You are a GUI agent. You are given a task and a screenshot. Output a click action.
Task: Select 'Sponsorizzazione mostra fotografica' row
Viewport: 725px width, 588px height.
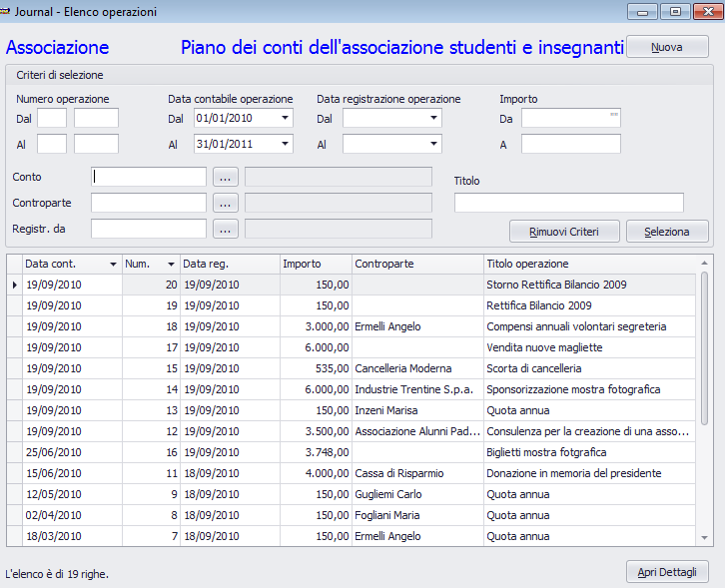pos(352,389)
